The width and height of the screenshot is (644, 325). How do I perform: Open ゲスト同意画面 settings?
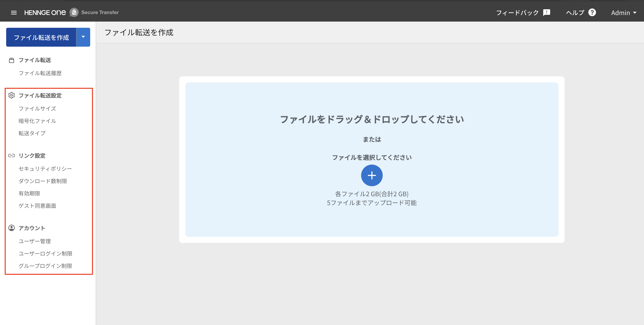[37, 206]
